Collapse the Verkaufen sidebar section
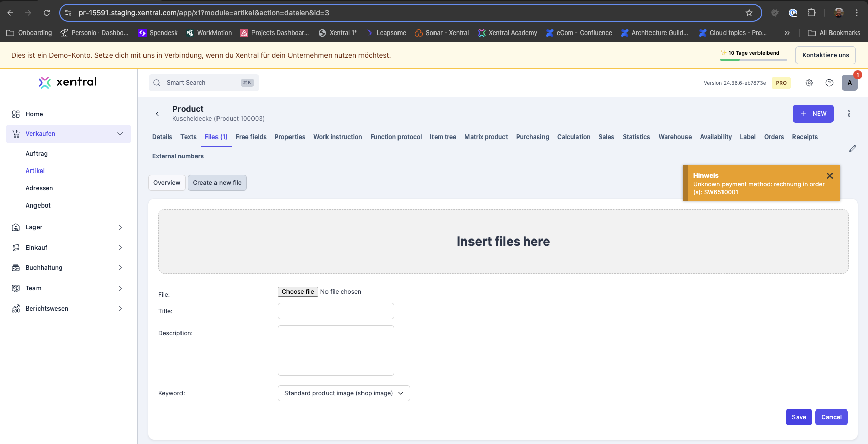868x444 pixels. point(120,134)
